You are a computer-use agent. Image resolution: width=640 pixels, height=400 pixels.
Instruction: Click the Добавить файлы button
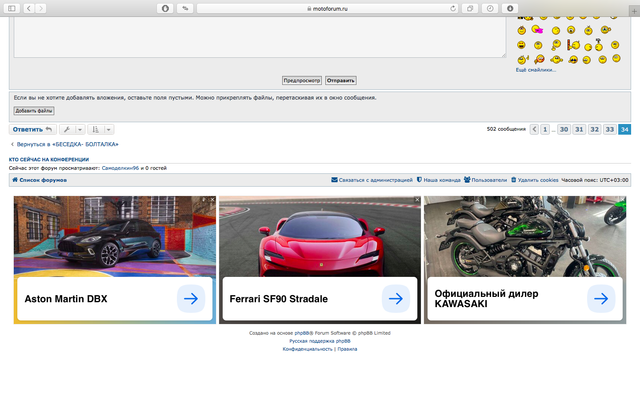[34, 111]
